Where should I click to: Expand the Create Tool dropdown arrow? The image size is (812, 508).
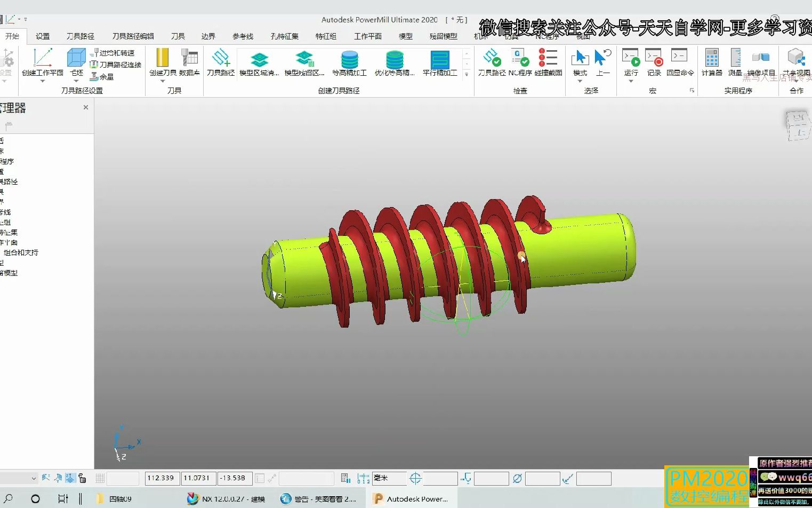162,81
